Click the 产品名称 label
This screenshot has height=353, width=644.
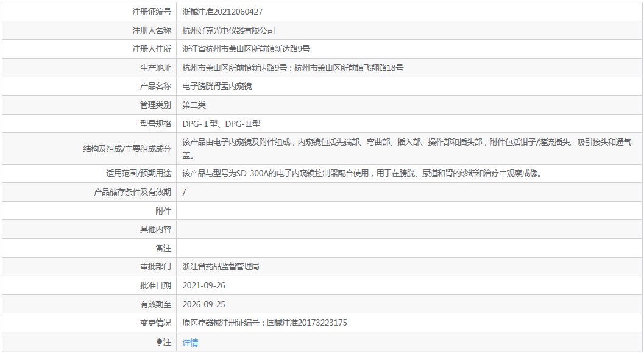click(x=155, y=87)
